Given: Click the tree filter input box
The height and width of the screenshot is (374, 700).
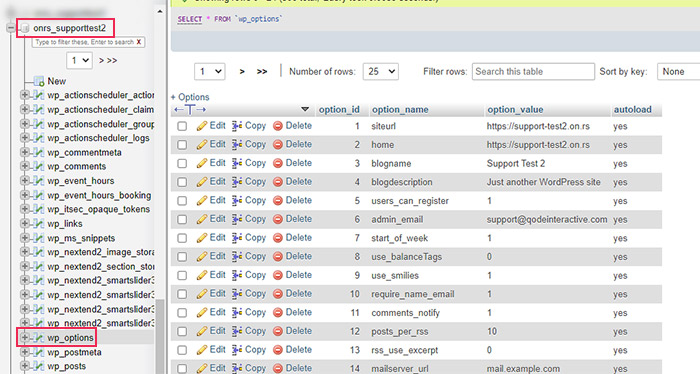Looking at the screenshot, I should point(88,42).
